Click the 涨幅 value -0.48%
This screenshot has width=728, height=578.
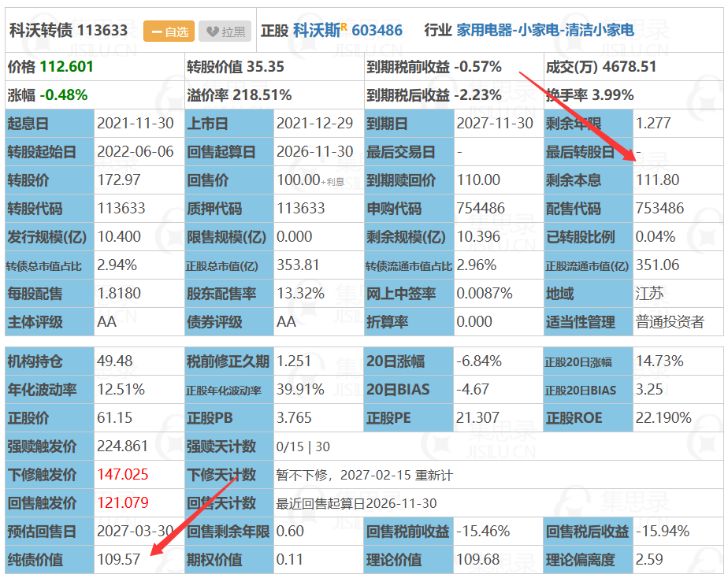(64, 95)
